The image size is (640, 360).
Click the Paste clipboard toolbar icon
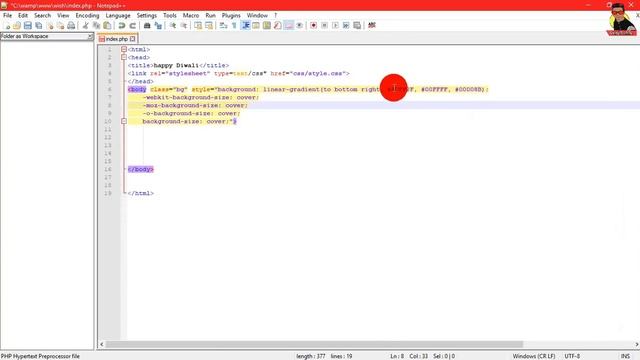107,26
